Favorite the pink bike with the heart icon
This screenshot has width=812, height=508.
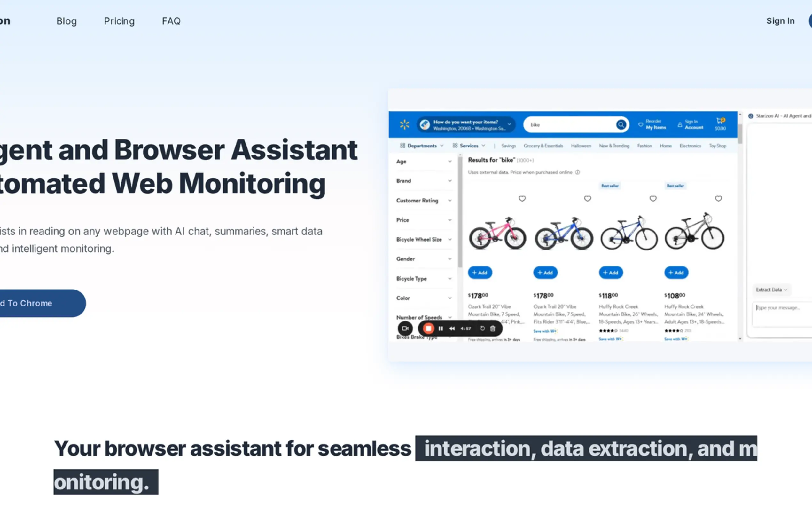(x=522, y=199)
